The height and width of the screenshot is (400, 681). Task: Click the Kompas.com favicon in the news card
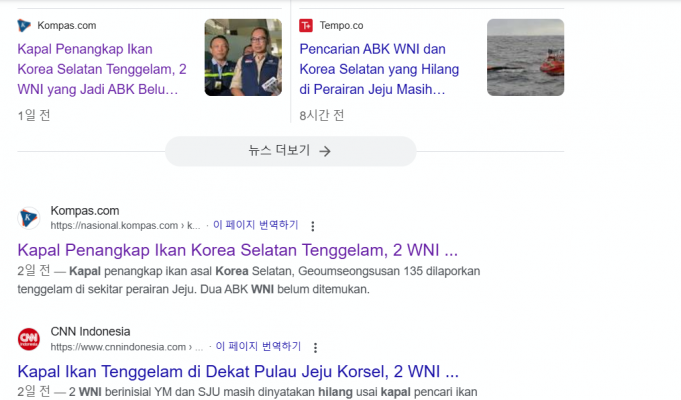coord(24,26)
